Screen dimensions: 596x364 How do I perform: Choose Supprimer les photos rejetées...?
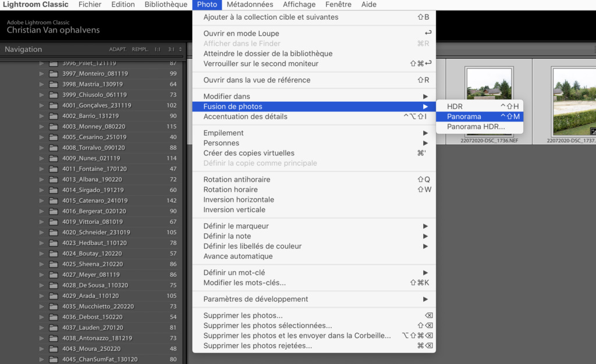pos(314,345)
